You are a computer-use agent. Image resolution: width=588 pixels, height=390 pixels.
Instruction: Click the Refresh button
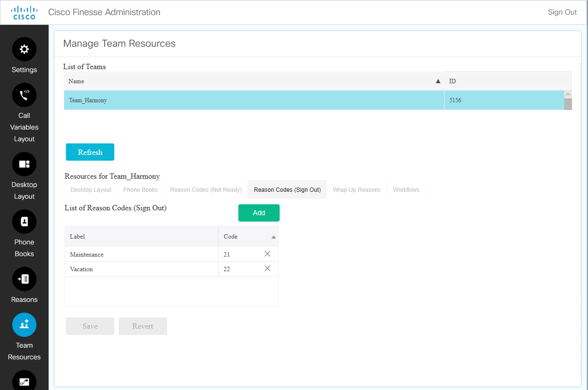[90, 152]
